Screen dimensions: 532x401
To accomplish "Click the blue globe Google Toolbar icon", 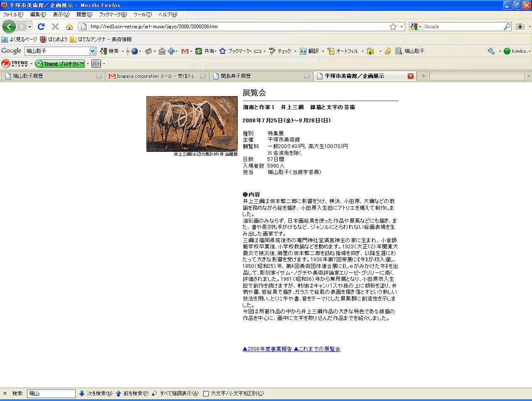I will [134, 51].
